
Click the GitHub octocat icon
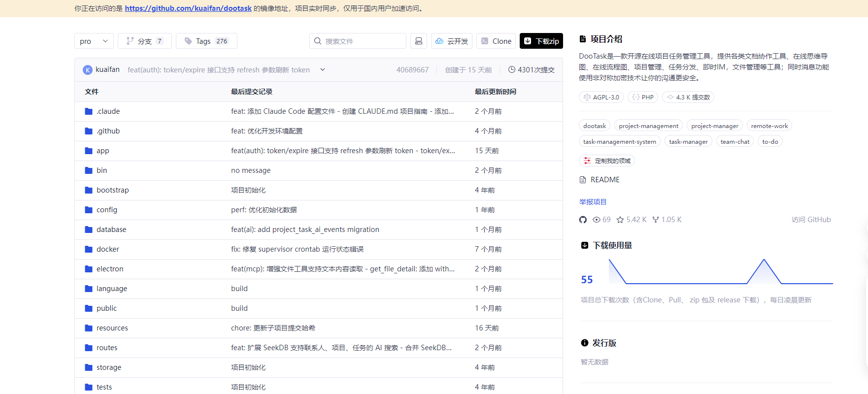[583, 220]
